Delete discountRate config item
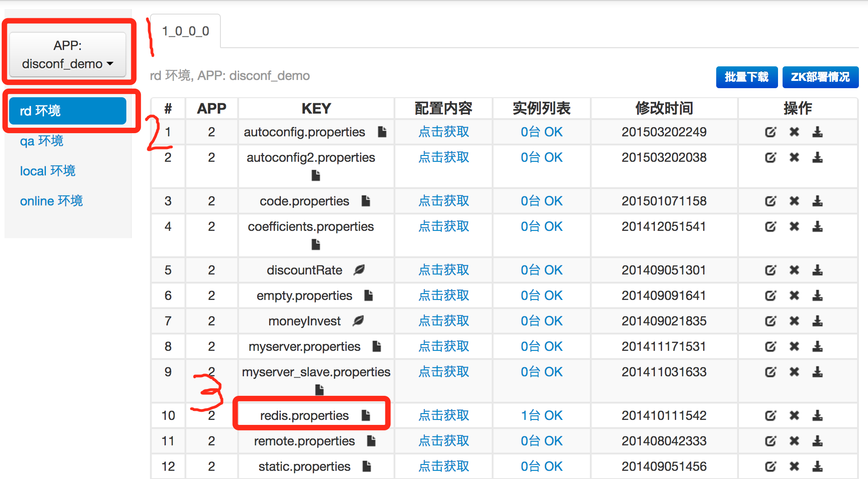This screenshot has height=479, width=868. coord(794,270)
